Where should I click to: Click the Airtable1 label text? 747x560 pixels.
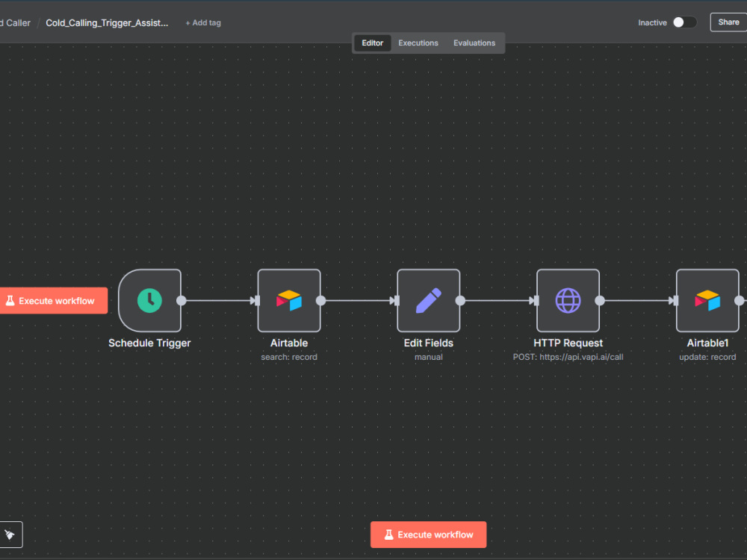pos(707,343)
